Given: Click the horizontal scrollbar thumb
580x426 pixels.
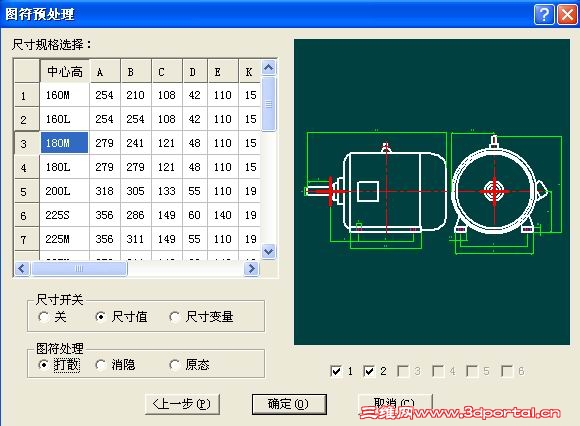Looking at the screenshot, I should tap(79, 268).
